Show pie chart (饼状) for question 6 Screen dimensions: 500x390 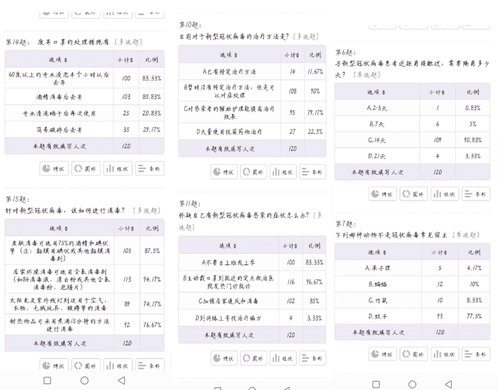382,194
